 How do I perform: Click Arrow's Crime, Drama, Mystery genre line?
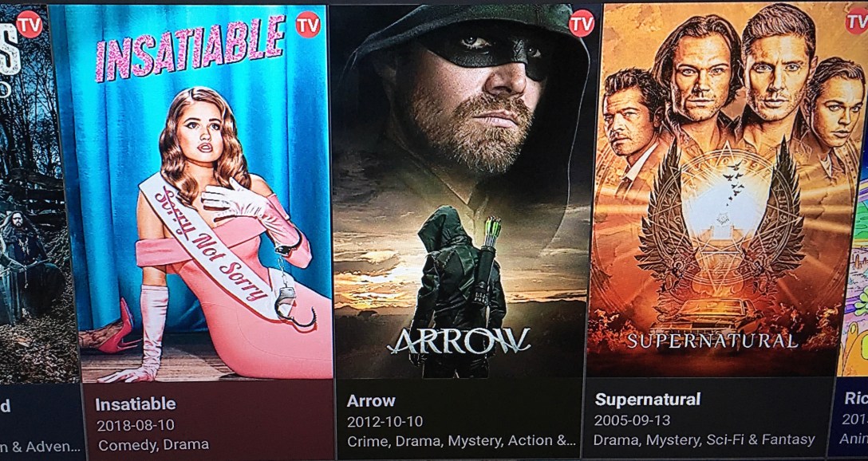(x=461, y=441)
